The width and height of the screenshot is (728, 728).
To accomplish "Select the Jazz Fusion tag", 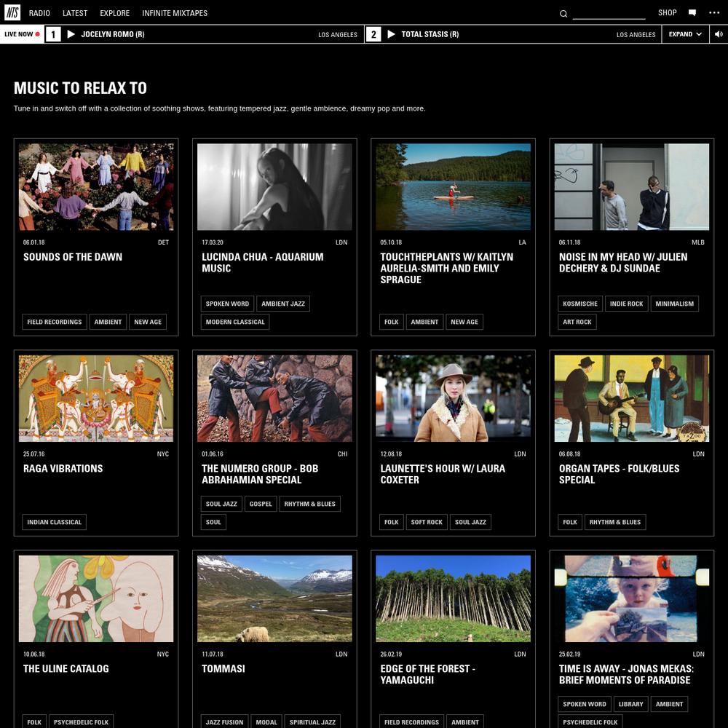I will click(224, 722).
